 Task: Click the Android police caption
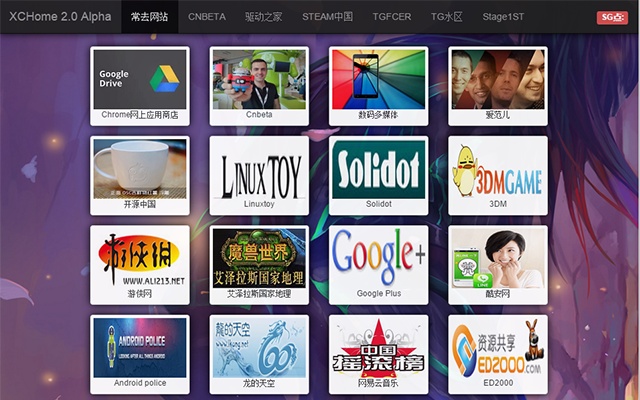[x=140, y=383]
